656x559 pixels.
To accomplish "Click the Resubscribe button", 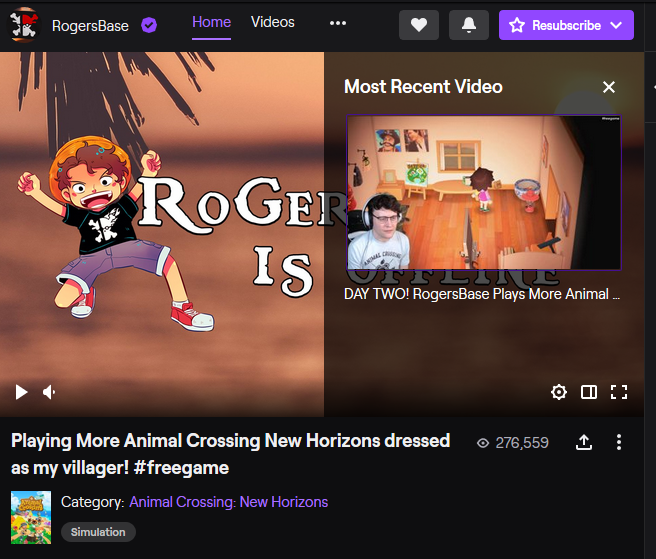I will (x=566, y=25).
